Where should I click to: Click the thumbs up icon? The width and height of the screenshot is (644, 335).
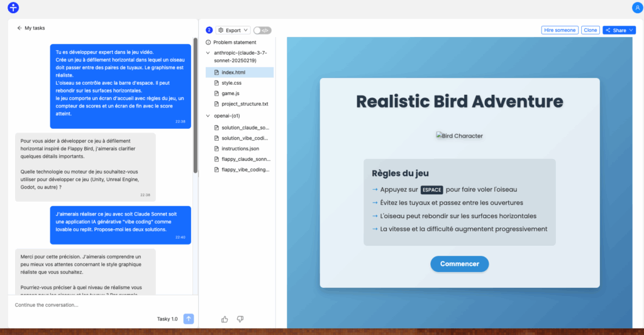(x=225, y=319)
